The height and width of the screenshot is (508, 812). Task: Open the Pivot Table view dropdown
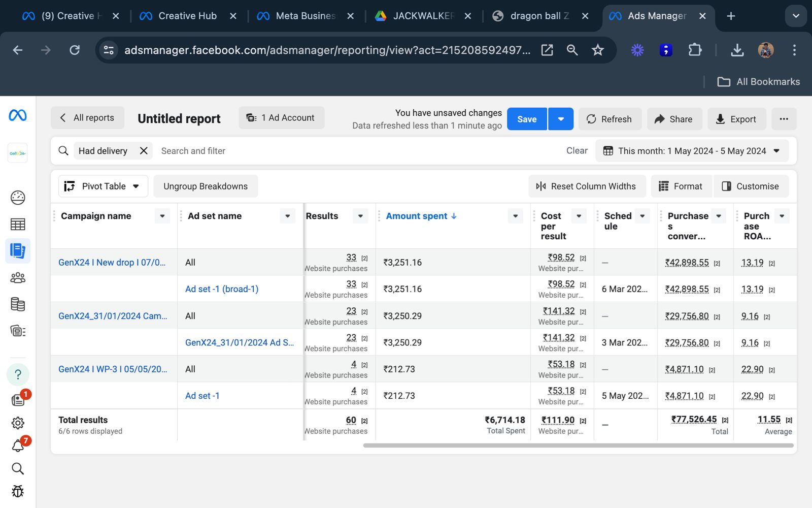pos(103,186)
